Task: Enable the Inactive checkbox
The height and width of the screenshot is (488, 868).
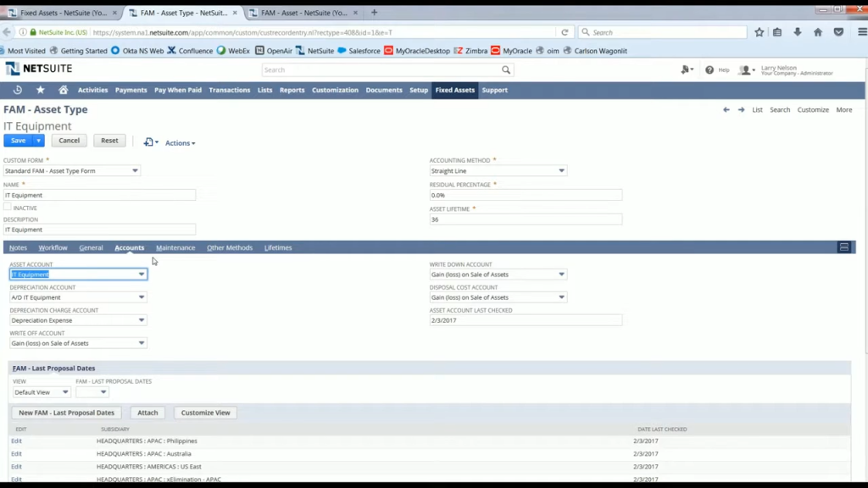Action: [7, 208]
